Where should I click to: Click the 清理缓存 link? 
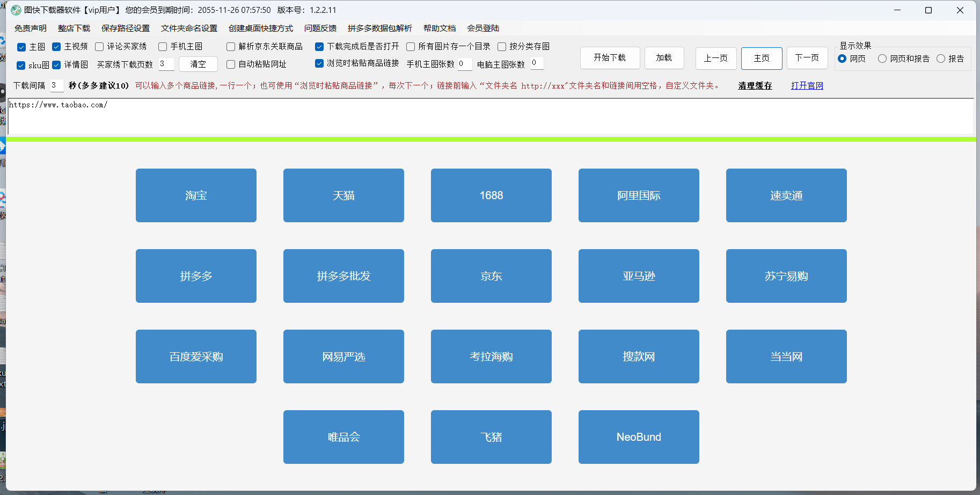[755, 86]
